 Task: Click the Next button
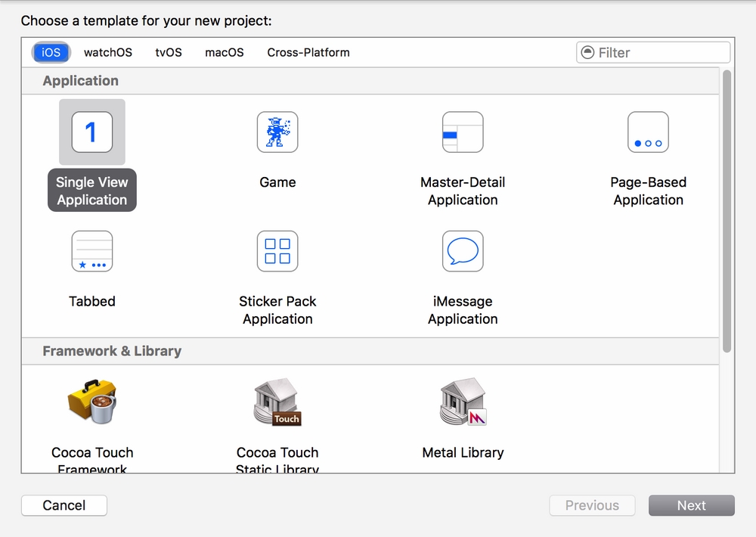point(691,505)
